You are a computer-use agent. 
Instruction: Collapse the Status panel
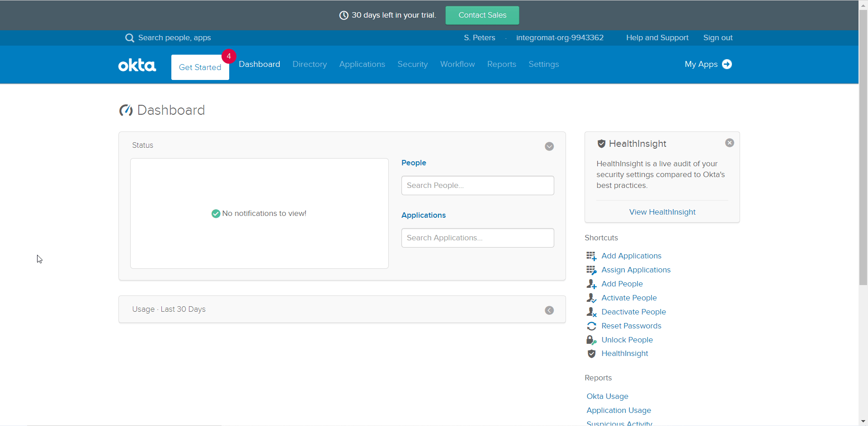click(x=549, y=146)
